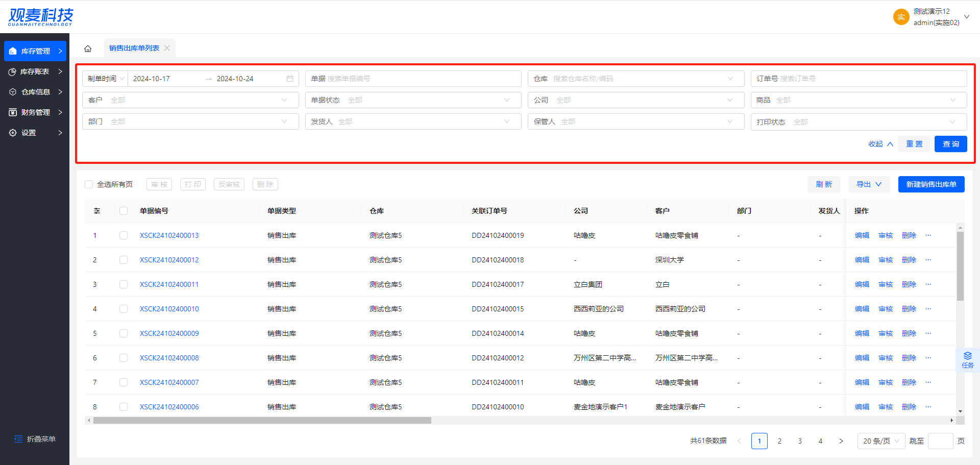Click 新建销售出库单 button

[x=932, y=184]
